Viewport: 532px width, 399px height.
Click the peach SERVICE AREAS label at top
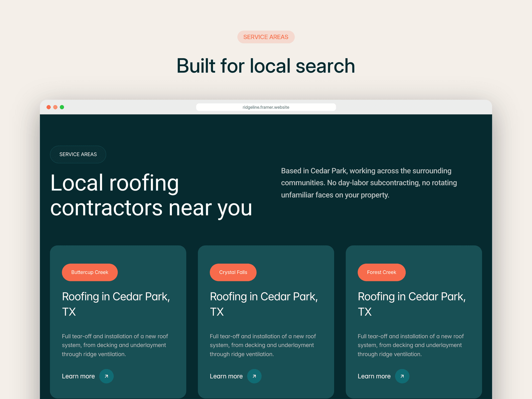[266, 37]
